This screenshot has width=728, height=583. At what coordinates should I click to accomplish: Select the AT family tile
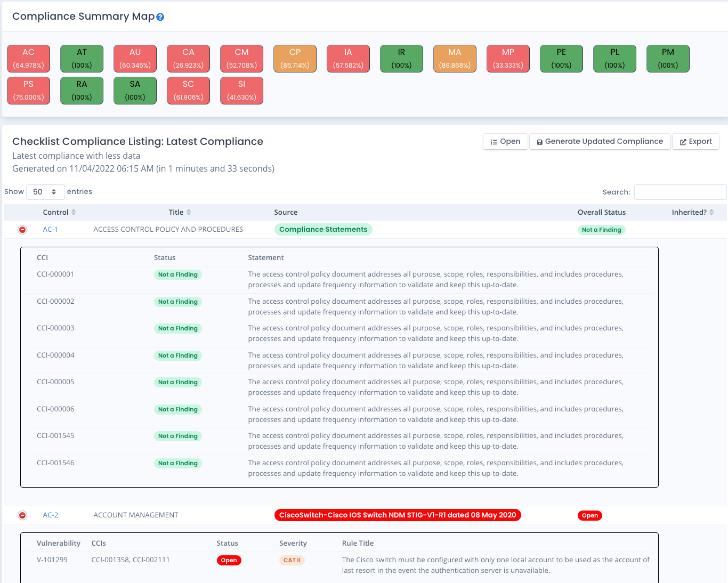pos(82,59)
